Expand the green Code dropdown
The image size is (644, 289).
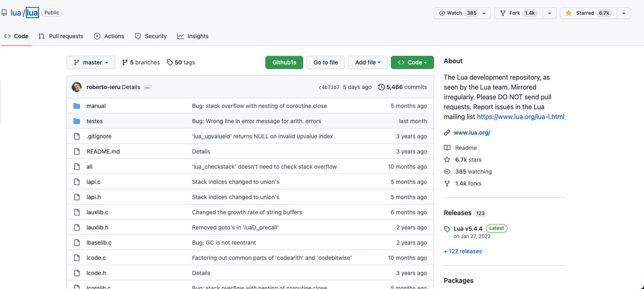tap(412, 62)
